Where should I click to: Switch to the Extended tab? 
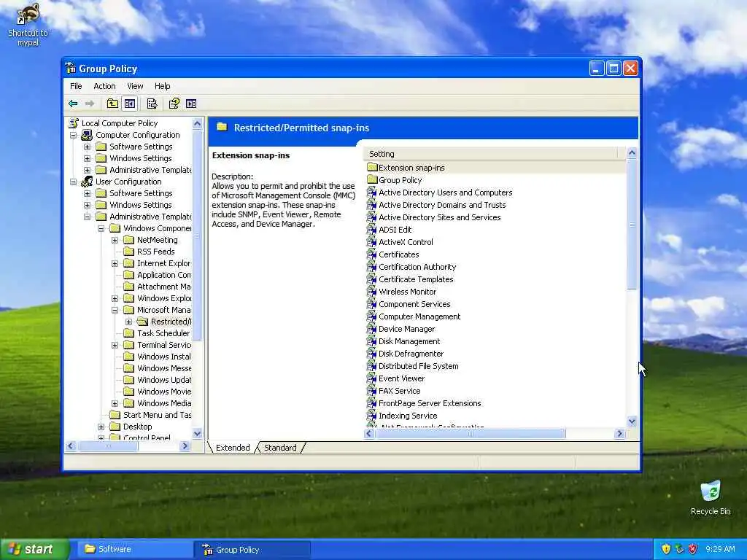pyautogui.click(x=233, y=448)
